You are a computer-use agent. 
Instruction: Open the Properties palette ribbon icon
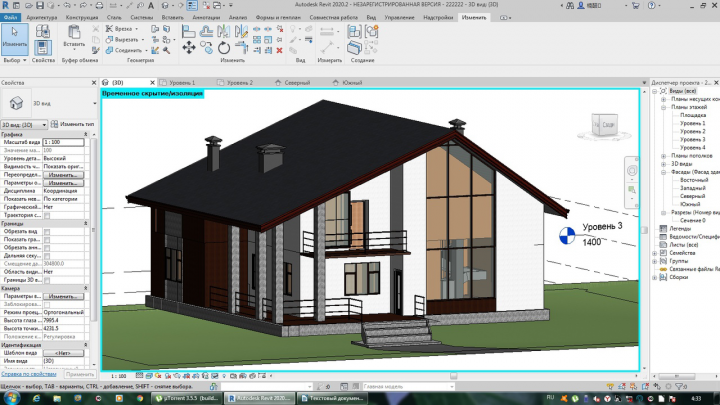[x=43, y=48]
